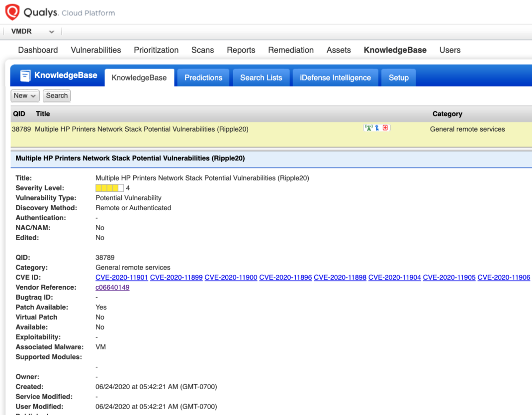Click the yellow severity level bar
This screenshot has height=415, width=532.
click(109, 188)
